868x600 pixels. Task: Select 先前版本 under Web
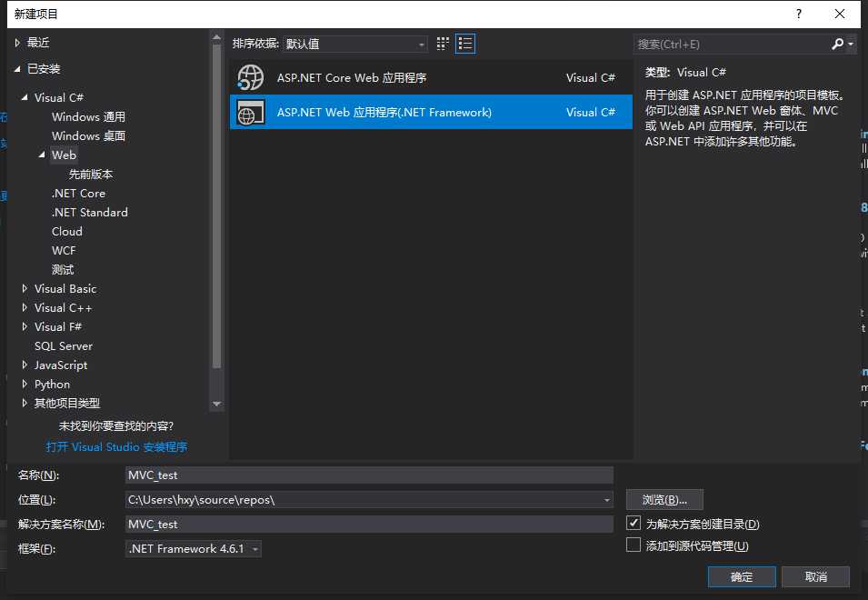(91, 175)
